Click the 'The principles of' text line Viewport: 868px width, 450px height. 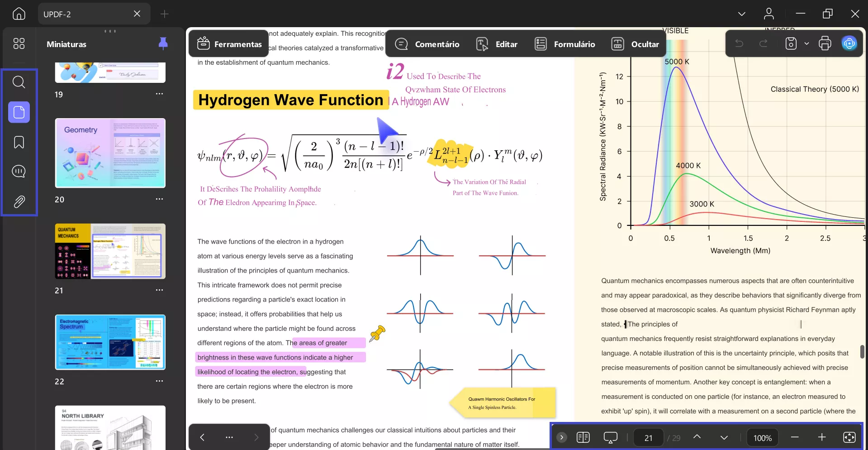click(653, 324)
